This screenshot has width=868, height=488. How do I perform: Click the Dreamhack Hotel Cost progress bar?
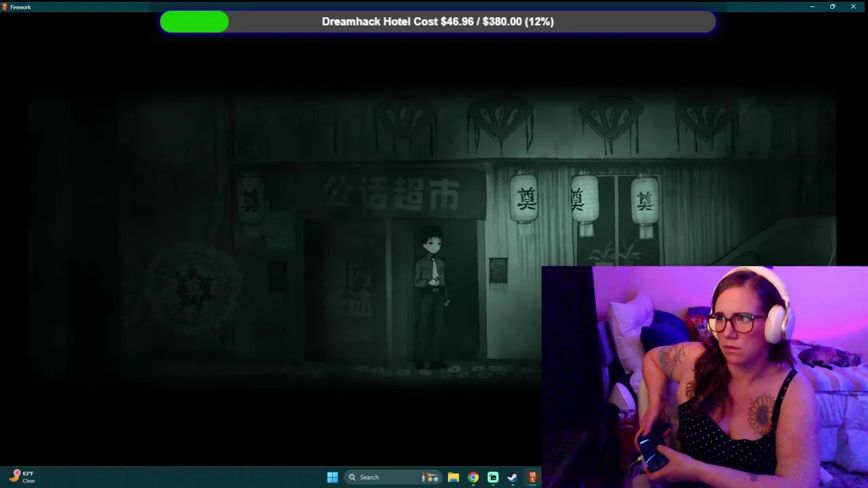coord(437,22)
